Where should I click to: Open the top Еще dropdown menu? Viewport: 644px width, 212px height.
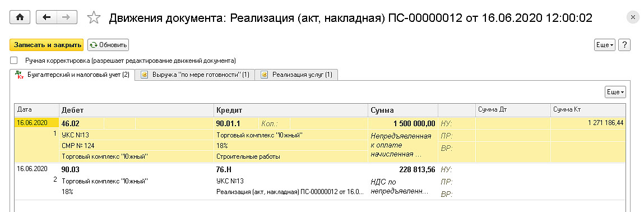[605, 45]
